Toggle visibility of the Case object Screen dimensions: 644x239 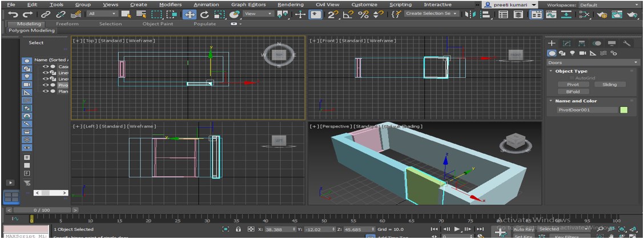(x=46, y=66)
